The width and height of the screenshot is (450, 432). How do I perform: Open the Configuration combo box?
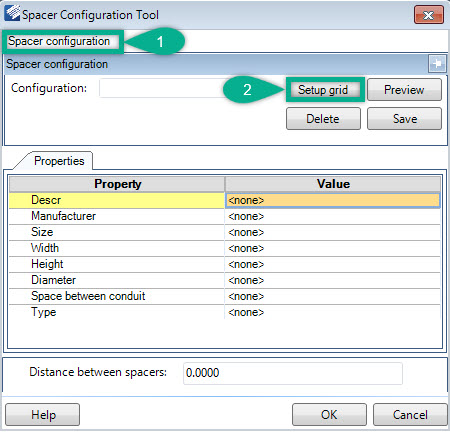[x=163, y=88]
